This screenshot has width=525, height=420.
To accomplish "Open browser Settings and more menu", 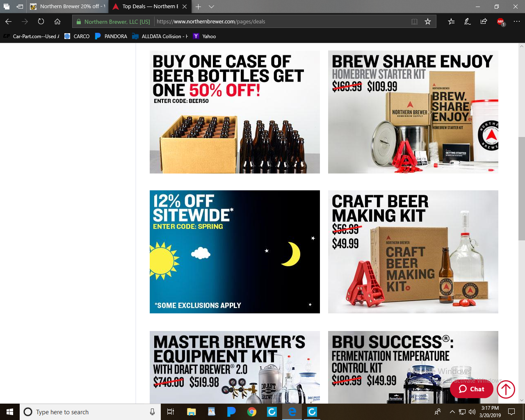I will click(x=517, y=22).
